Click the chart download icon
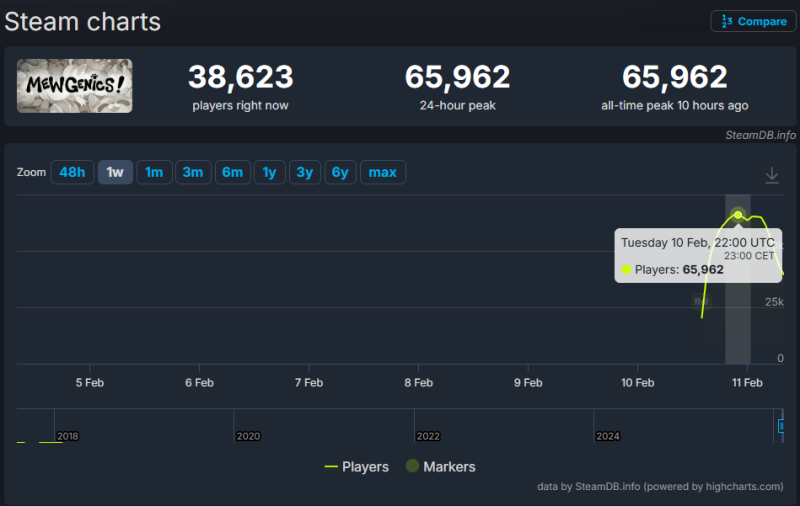Screen dimensions: 800x506 click(x=772, y=175)
